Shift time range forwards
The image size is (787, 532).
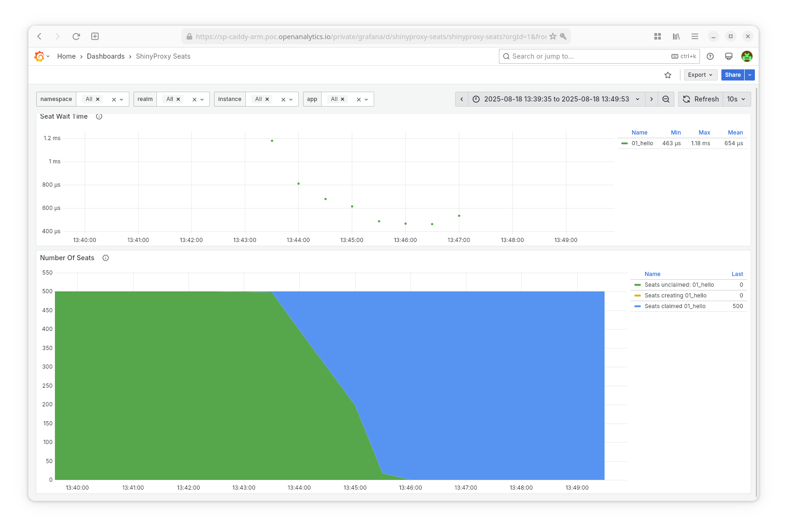click(652, 99)
